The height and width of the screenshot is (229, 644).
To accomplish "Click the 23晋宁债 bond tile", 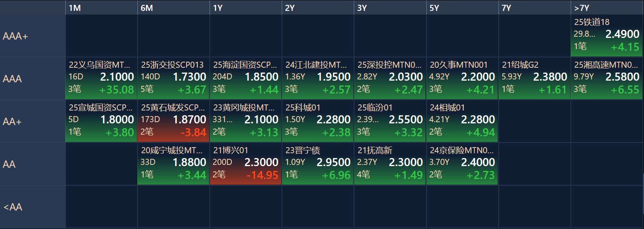I will click(x=318, y=164).
